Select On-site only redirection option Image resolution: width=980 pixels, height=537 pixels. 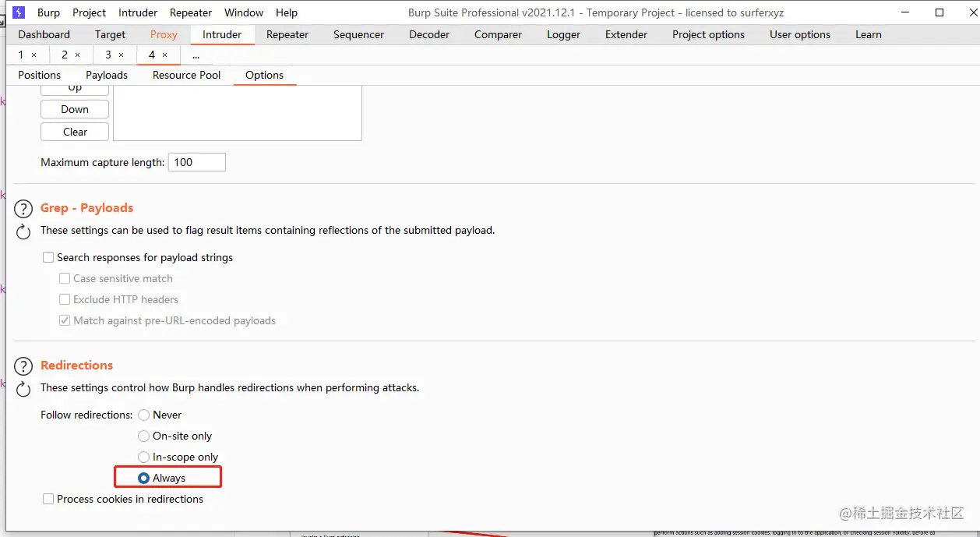point(143,436)
